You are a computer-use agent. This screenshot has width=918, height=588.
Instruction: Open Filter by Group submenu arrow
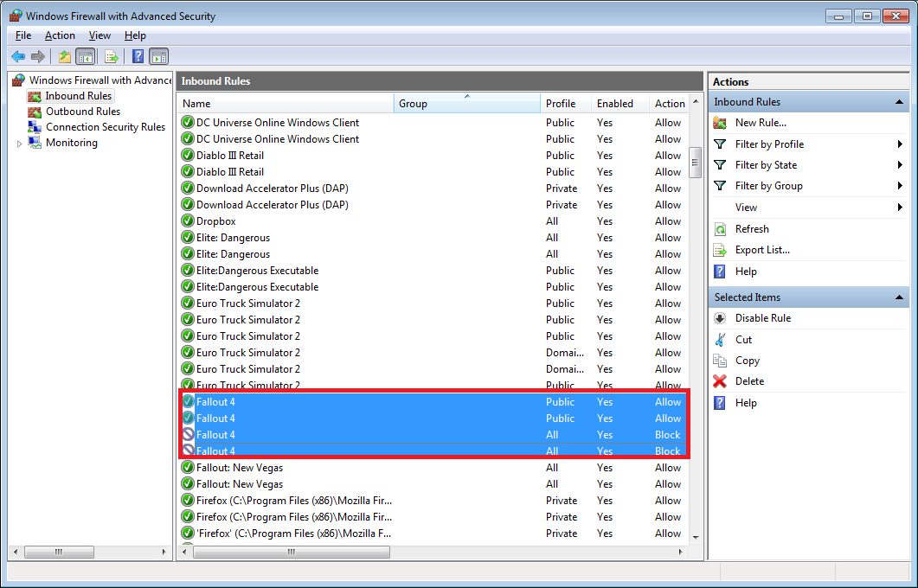click(x=900, y=186)
